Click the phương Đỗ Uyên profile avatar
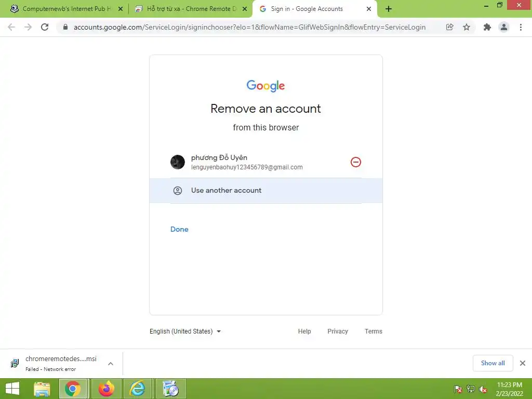Screen dimensions: 532x399 (x=178, y=162)
